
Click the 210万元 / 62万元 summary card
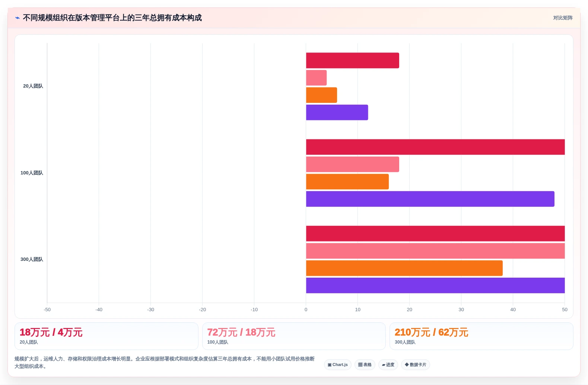(x=481, y=336)
